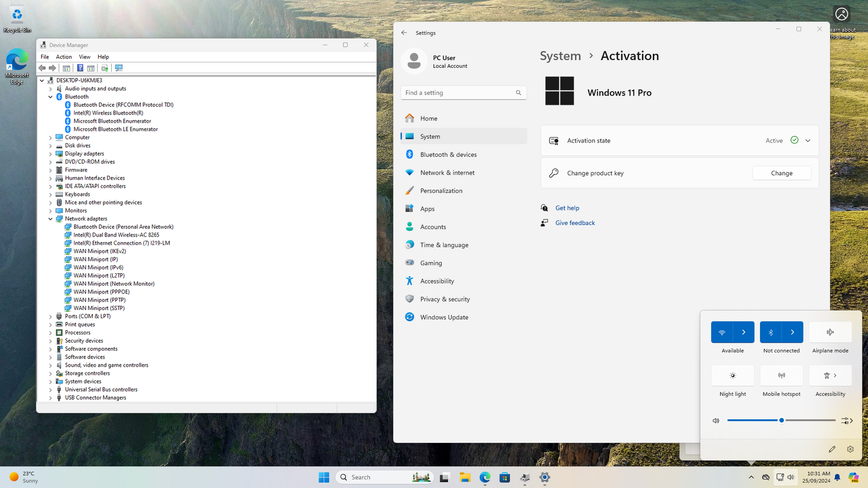Open the Help menu in Device Manager
The width and height of the screenshot is (868, 488).
click(x=103, y=57)
